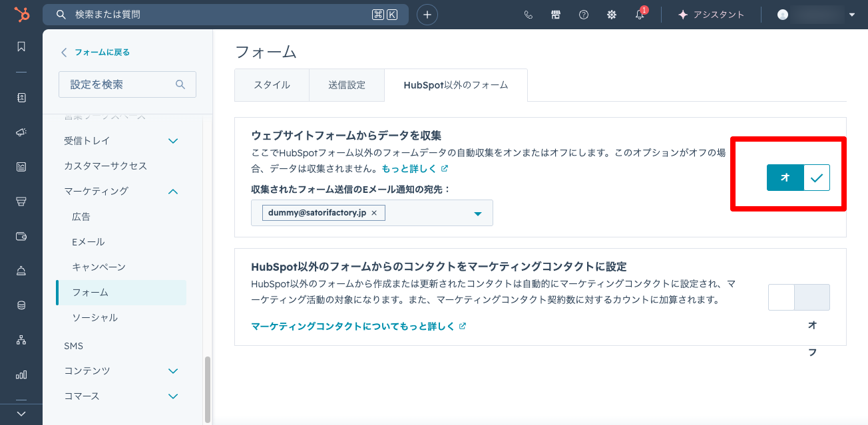
Task: Open SMS settings item
Action: [x=73, y=346]
